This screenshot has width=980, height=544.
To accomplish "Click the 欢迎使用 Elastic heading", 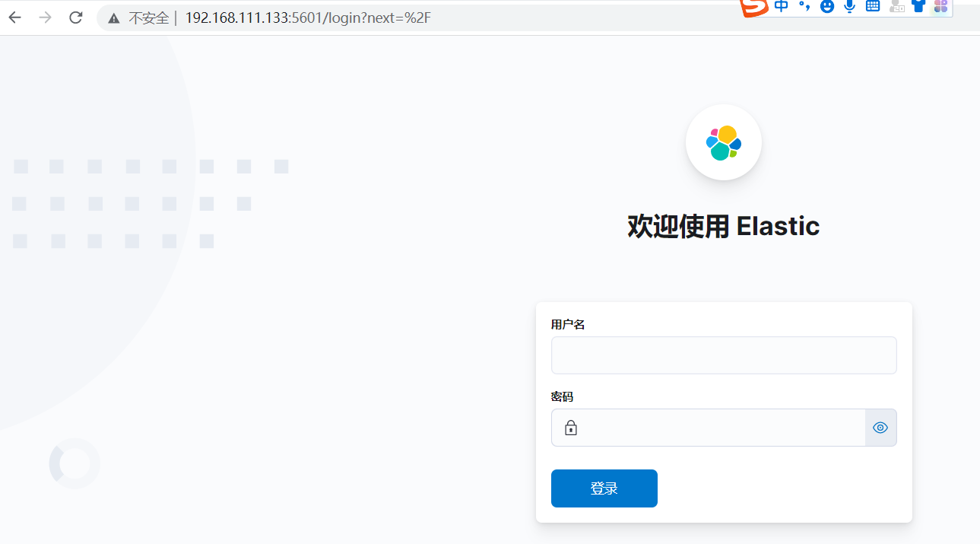I will click(724, 226).
